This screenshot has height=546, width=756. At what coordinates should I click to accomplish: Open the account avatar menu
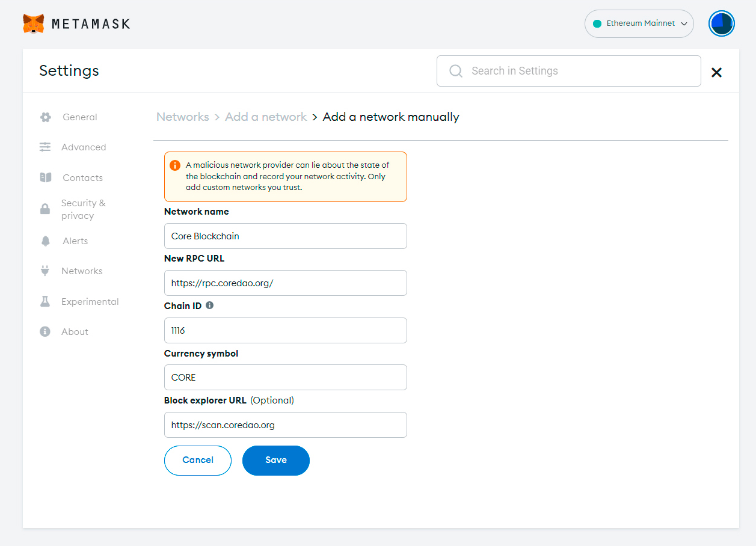(721, 24)
